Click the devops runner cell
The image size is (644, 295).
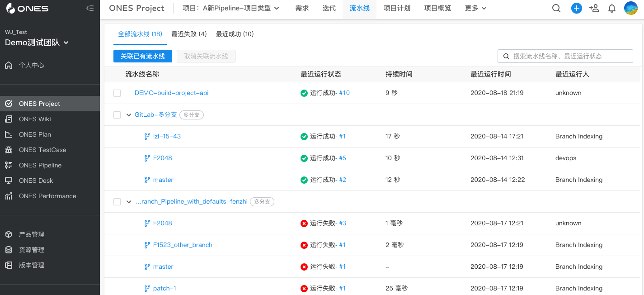coord(566,158)
